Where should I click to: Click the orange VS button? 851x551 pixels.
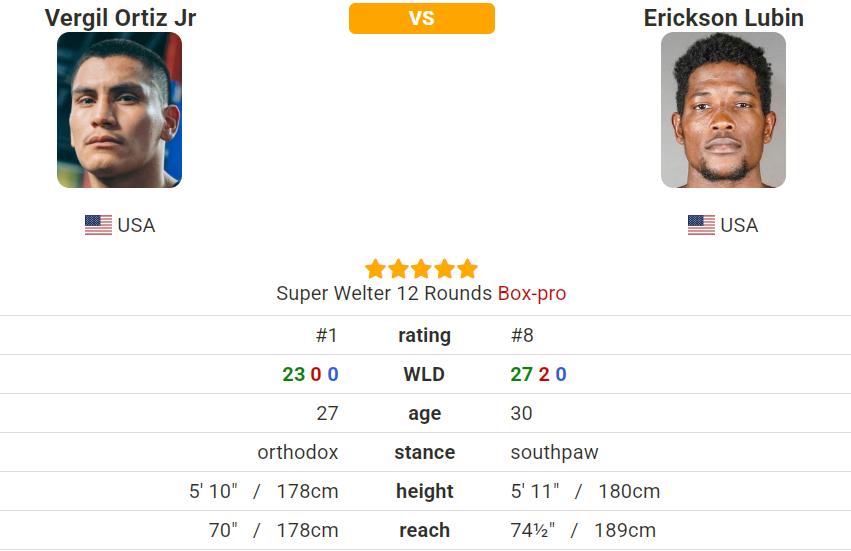[422, 18]
